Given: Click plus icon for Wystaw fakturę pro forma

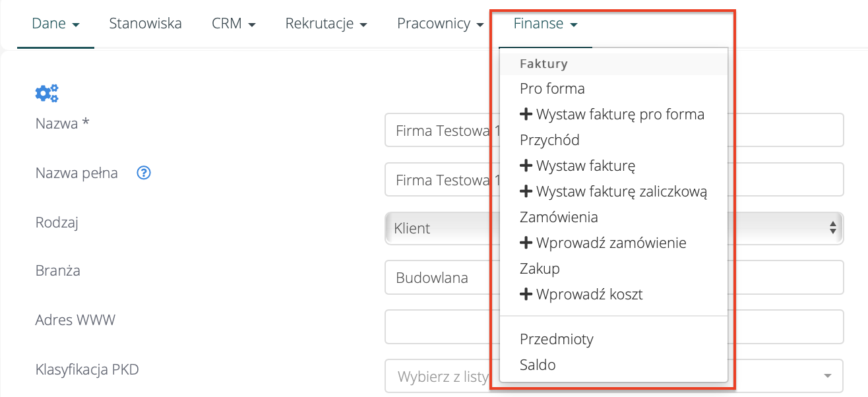Looking at the screenshot, I should point(526,115).
